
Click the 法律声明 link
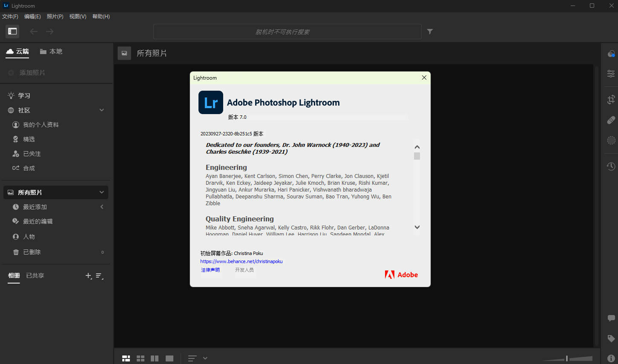(x=210, y=270)
